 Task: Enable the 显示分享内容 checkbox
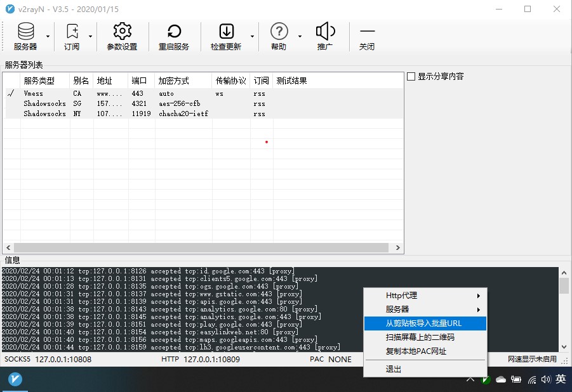(x=411, y=77)
